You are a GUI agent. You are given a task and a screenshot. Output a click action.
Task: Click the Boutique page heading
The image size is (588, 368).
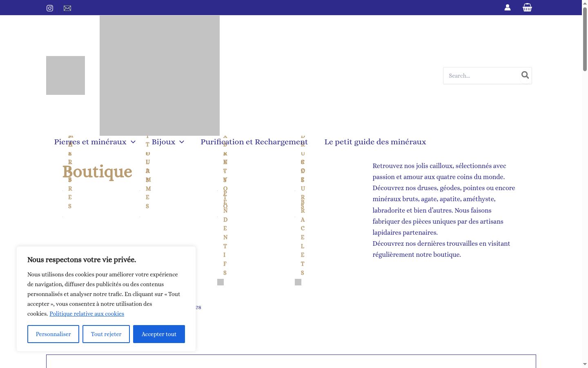click(97, 172)
